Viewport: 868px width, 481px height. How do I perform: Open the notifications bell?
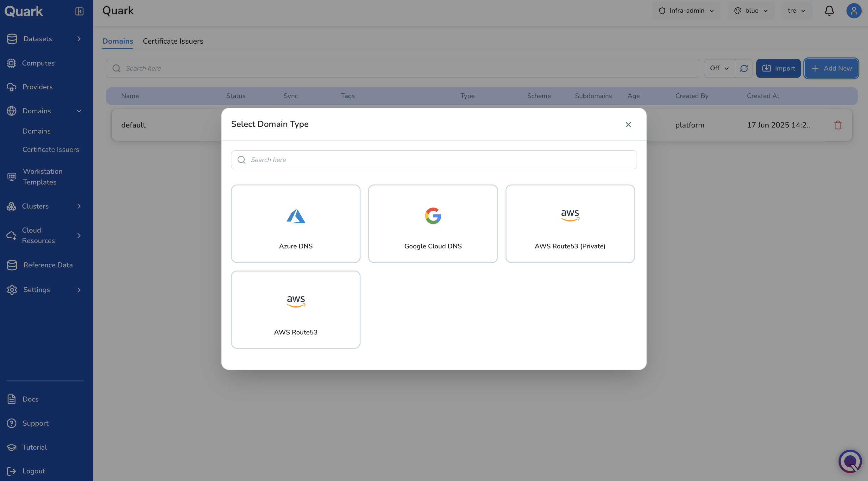829,11
